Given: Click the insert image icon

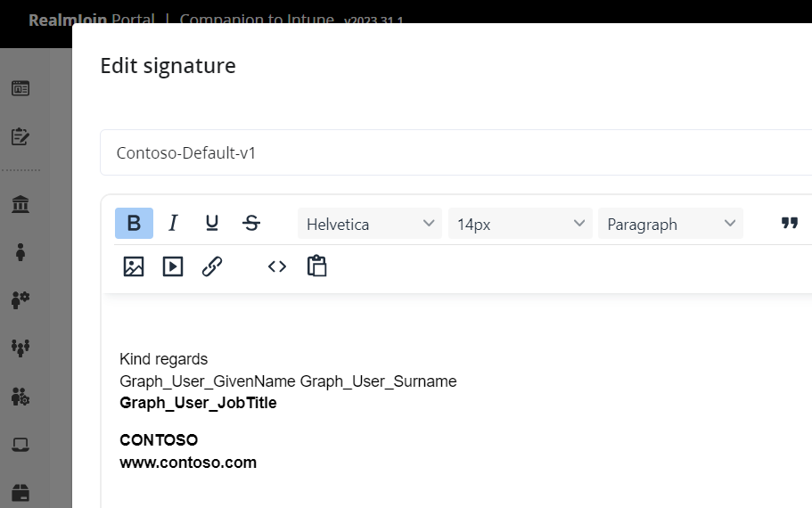Looking at the screenshot, I should coord(134,266).
